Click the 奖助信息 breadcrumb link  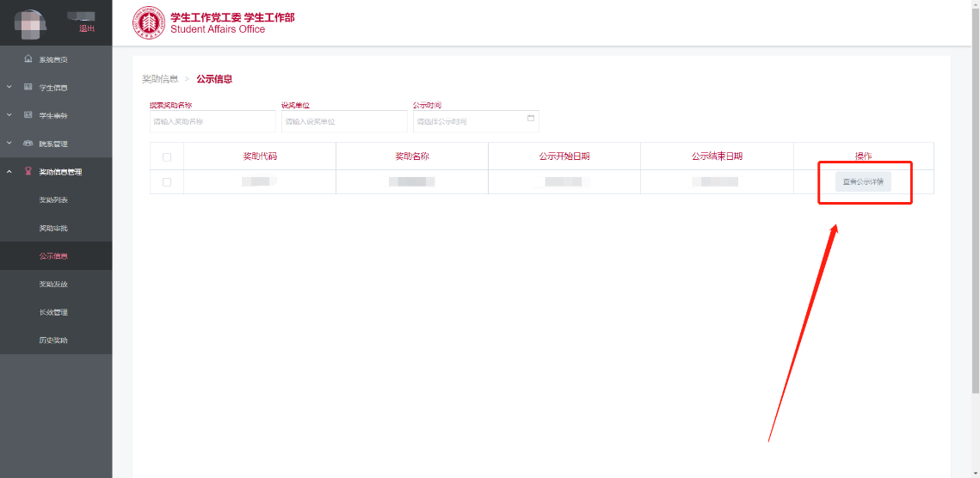160,79
